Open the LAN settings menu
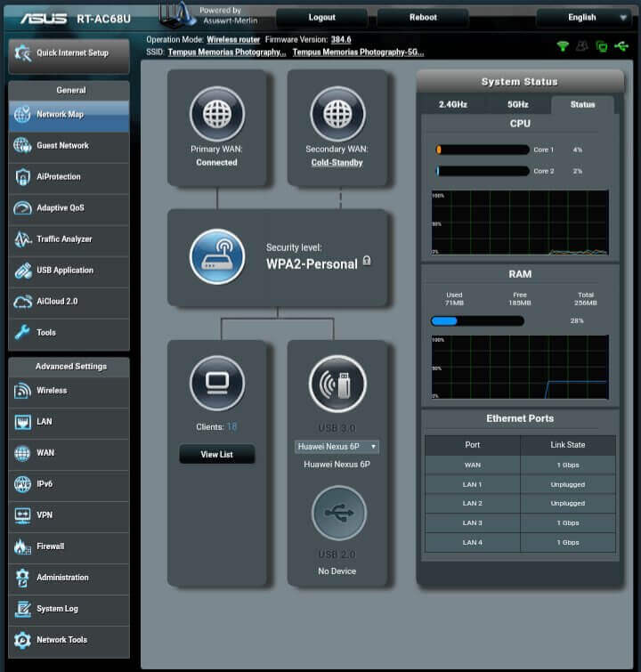641x672 pixels. coord(69,422)
